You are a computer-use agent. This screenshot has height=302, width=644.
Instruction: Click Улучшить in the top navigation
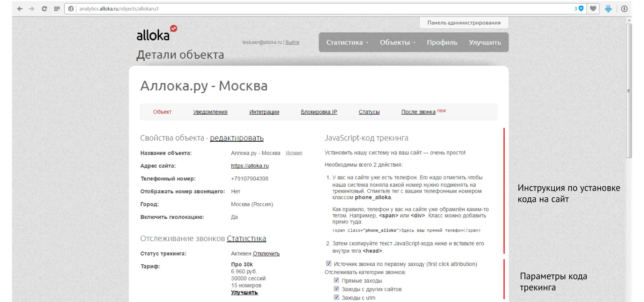(485, 42)
